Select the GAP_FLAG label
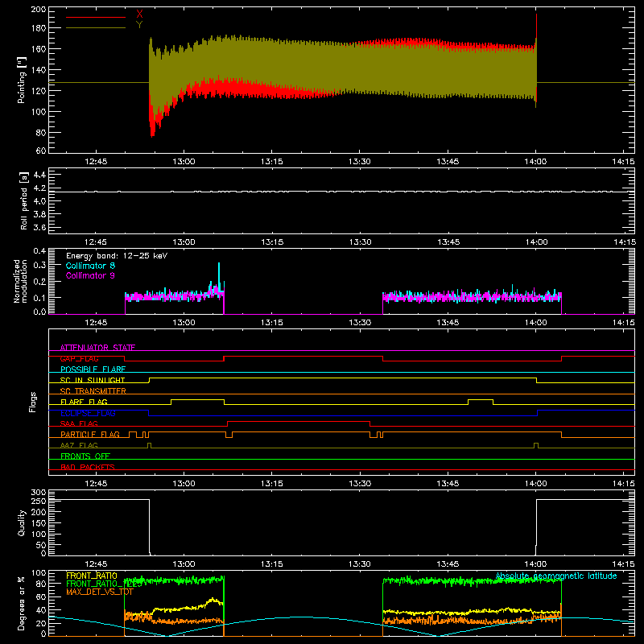Viewport: 644px width, 644px height. click(79, 358)
